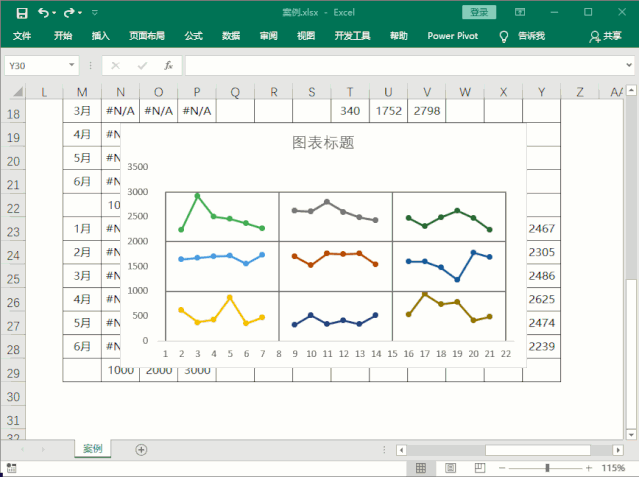Image resolution: width=639 pixels, height=477 pixels.
Task: Click the 登录 sign-in button
Action: point(479,12)
